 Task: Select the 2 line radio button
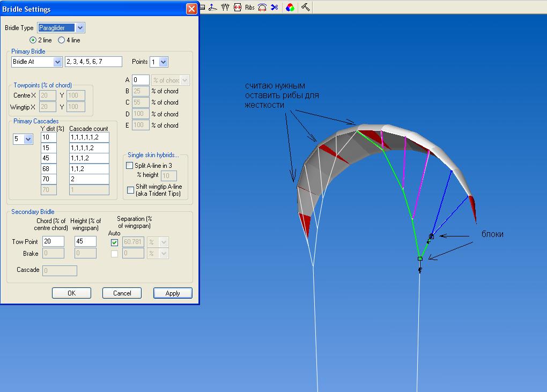[x=33, y=40]
